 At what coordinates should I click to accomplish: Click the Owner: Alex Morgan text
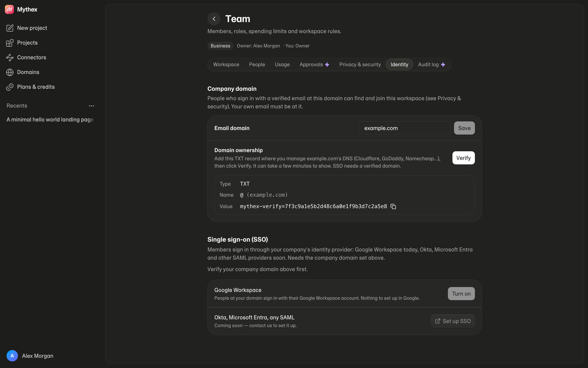click(x=258, y=46)
